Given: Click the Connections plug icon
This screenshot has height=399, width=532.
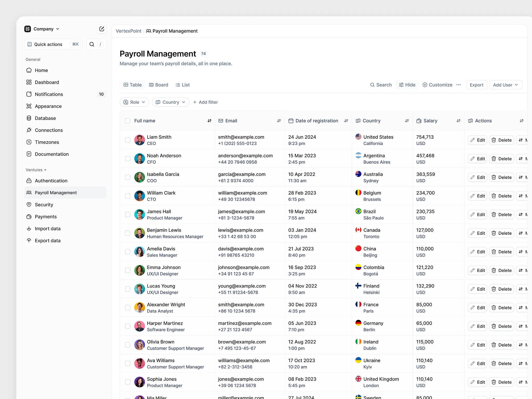Looking at the screenshot, I should (x=29, y=130).
